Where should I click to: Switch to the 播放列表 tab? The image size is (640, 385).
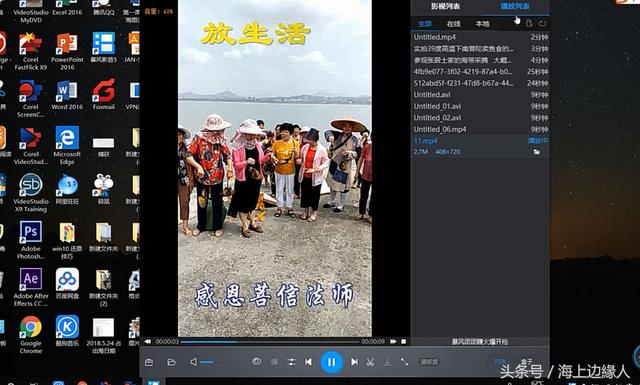515,6
